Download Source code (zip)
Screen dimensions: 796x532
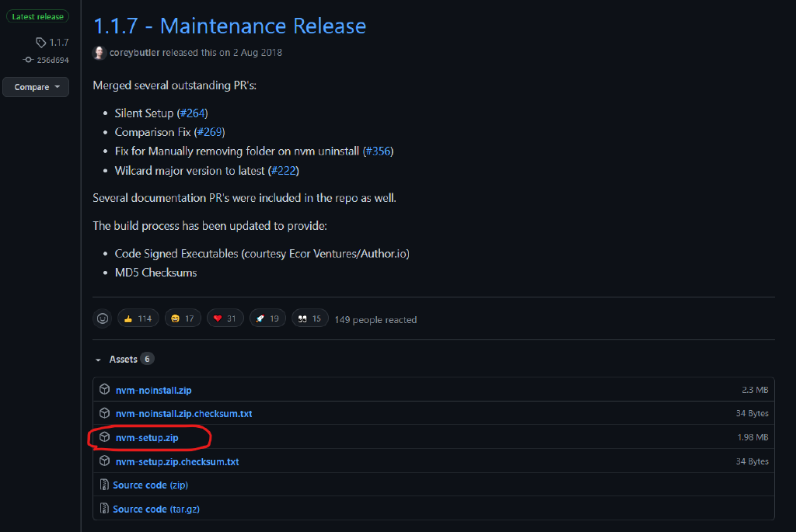pyautogui.click(x=150, y=485)
